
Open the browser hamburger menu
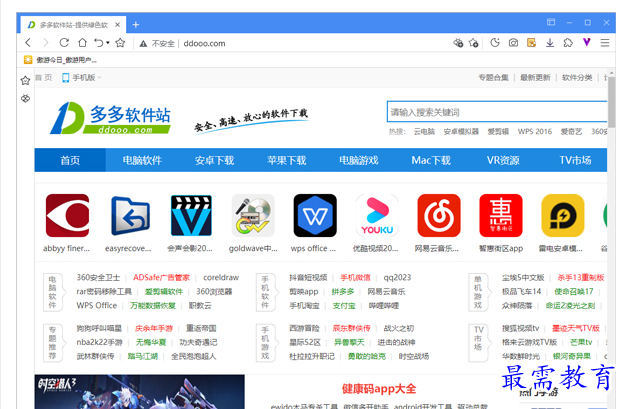(605, 43)
